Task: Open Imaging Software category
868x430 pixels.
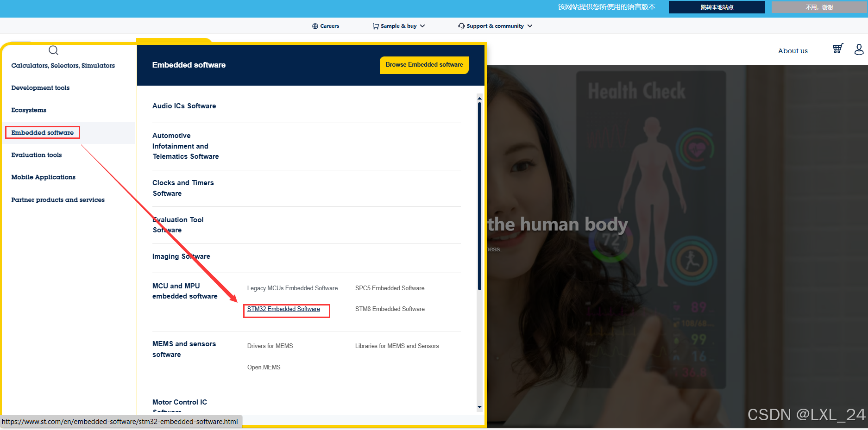Action: [182, 256]
